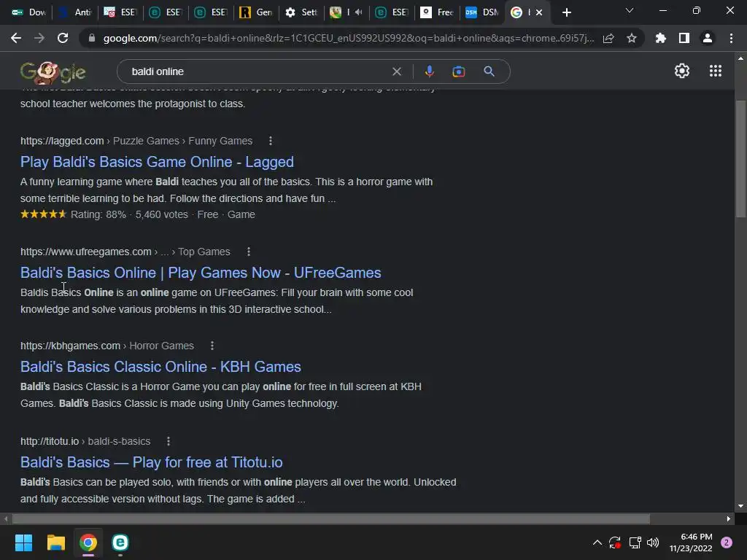Viewport: 747px width, 560px height.
Task: Switch to the Free tab
Action: pos(438,12)
